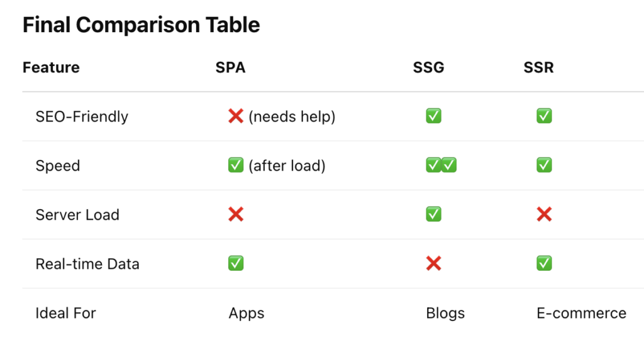
Task: Click the red X in SPA SEO-Friendly cell
Action: (x=236, y=116)
